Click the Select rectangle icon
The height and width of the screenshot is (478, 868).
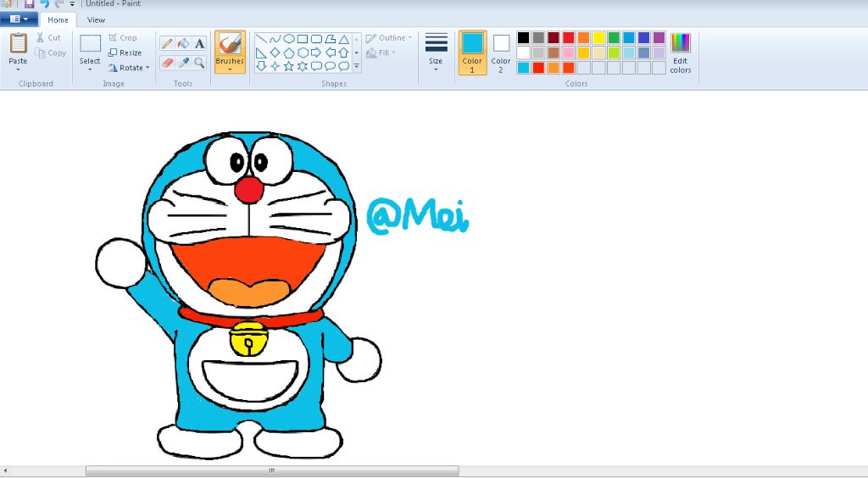(90, 44)
